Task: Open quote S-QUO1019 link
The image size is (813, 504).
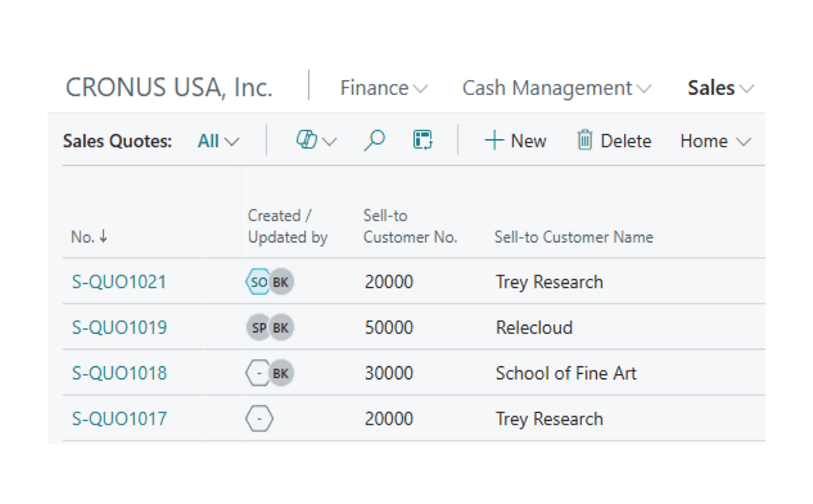Action: 119,328
